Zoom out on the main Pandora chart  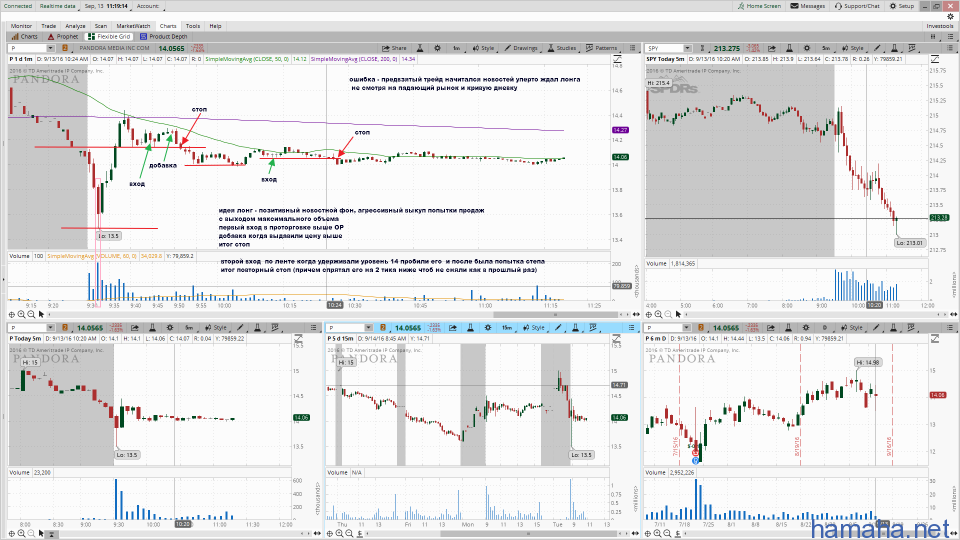31,314
